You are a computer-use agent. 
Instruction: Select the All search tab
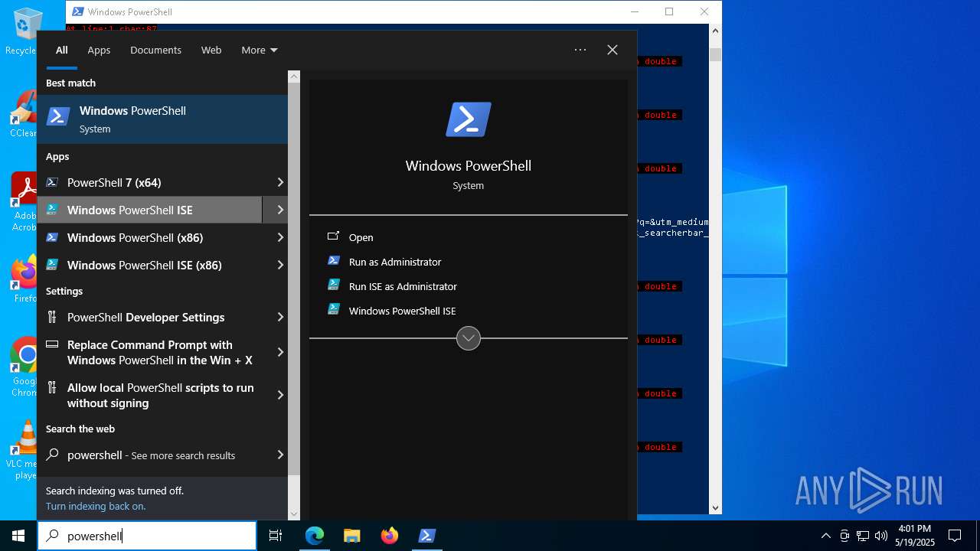62,50
